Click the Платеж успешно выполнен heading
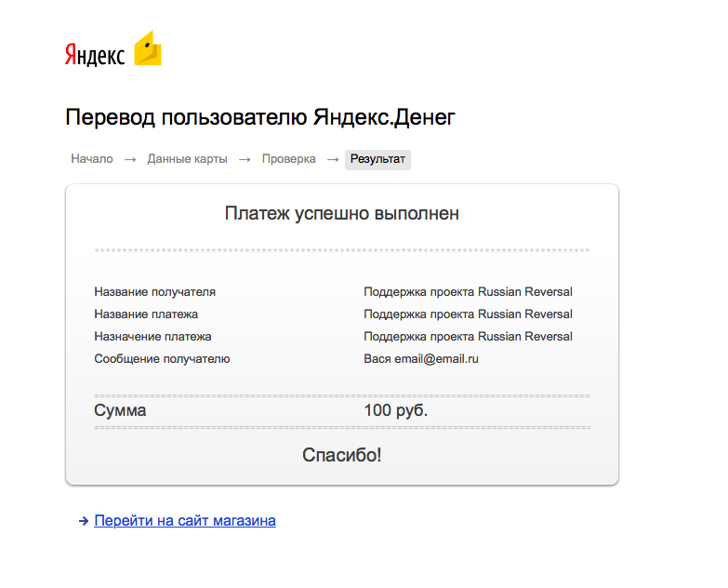728x588 pixels. tap(341, 214)
